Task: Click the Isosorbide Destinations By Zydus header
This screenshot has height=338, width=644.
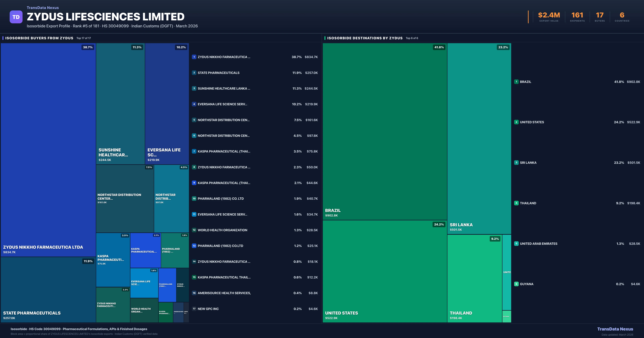Action: click(365, 38)
